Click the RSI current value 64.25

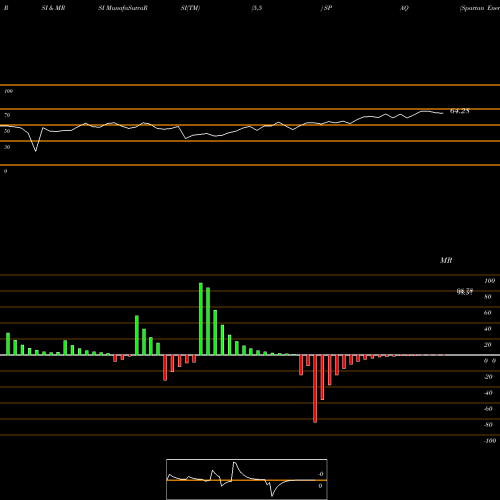point(460,111)
